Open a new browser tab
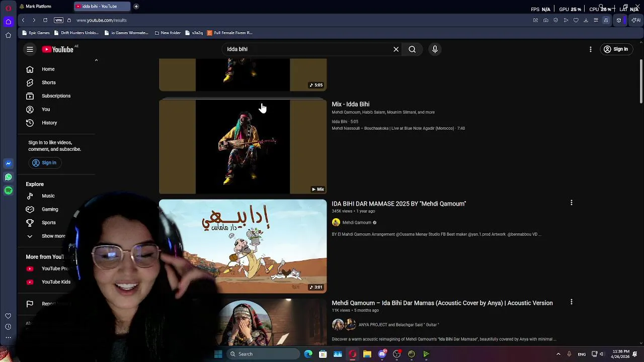The image size is (644, 362). tap(136, 7)
